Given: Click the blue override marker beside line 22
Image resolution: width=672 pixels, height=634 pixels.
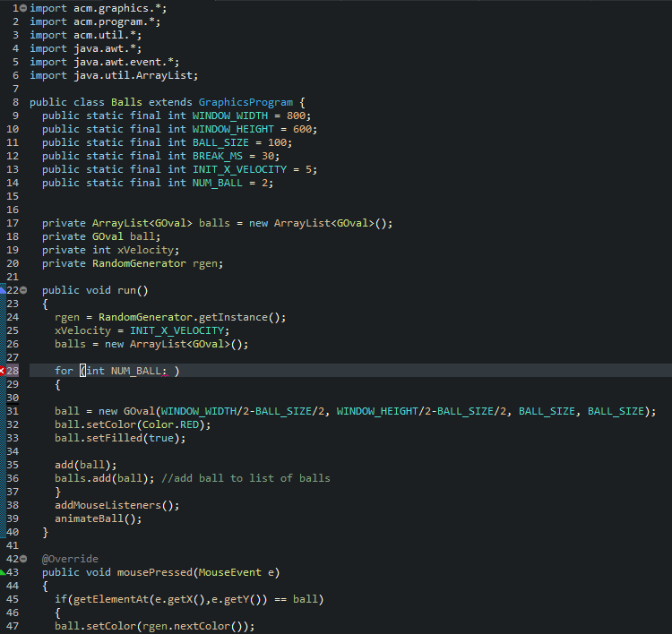Looking at the screenshot, I should [x=3, y=290].
